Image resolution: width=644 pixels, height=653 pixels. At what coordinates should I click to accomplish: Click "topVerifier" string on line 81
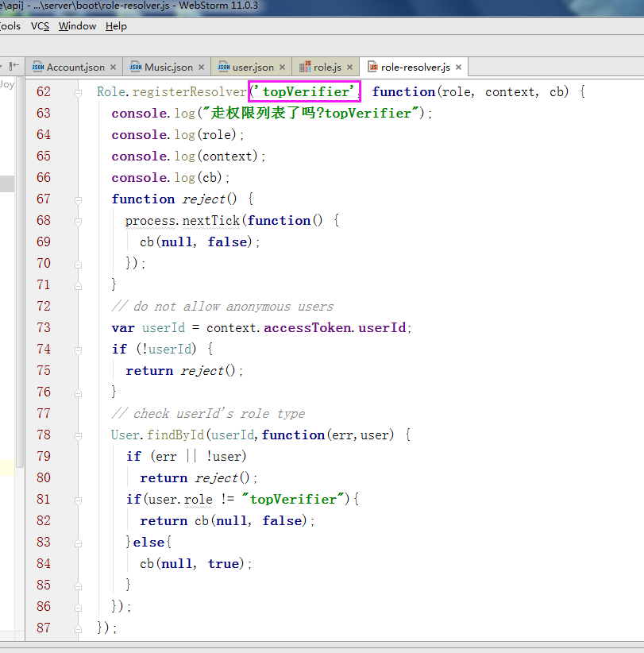coord(293,500)
